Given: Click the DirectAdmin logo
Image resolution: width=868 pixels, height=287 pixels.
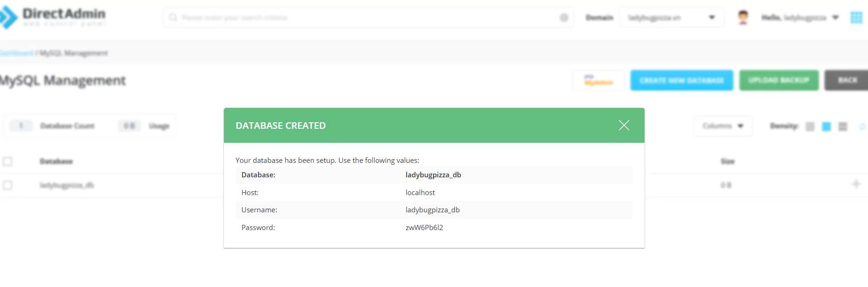Looking at the screenshot, I should 53,17.
